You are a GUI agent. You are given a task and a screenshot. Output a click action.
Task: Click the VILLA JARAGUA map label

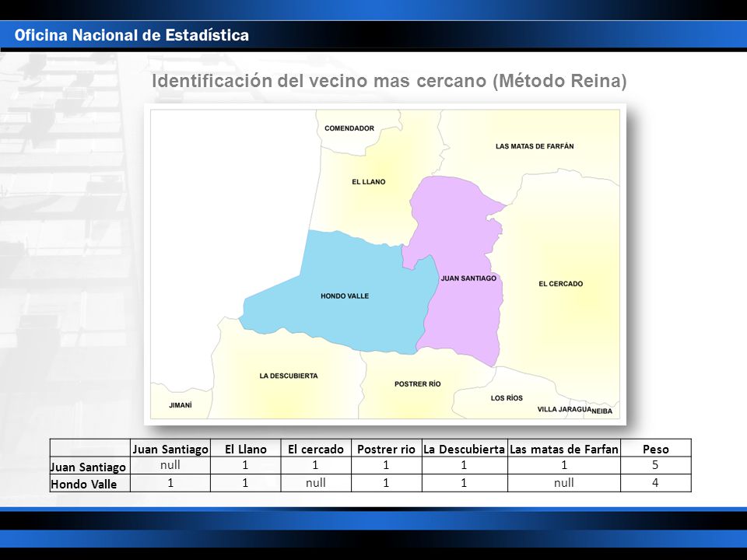coord(564,409)
